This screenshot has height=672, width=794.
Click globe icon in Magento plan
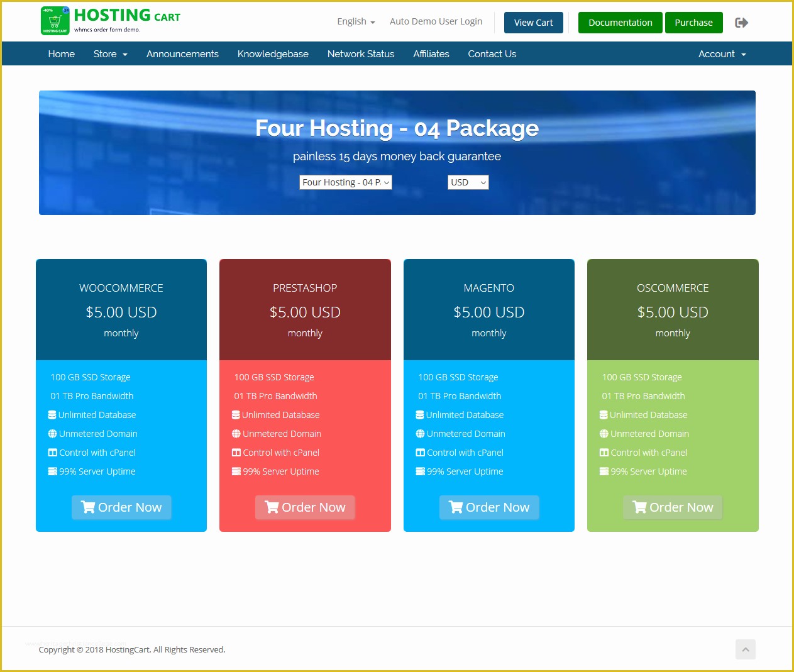(421, 434)
